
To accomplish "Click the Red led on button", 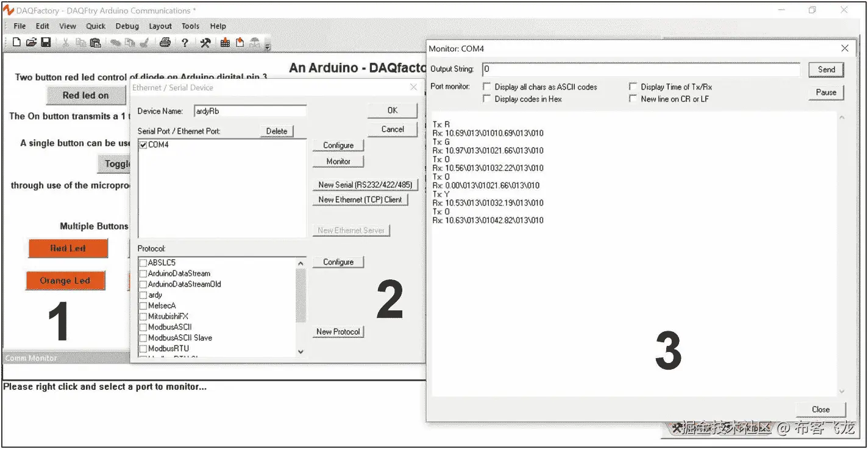I will pyautogui.click(x=86, y=95).
